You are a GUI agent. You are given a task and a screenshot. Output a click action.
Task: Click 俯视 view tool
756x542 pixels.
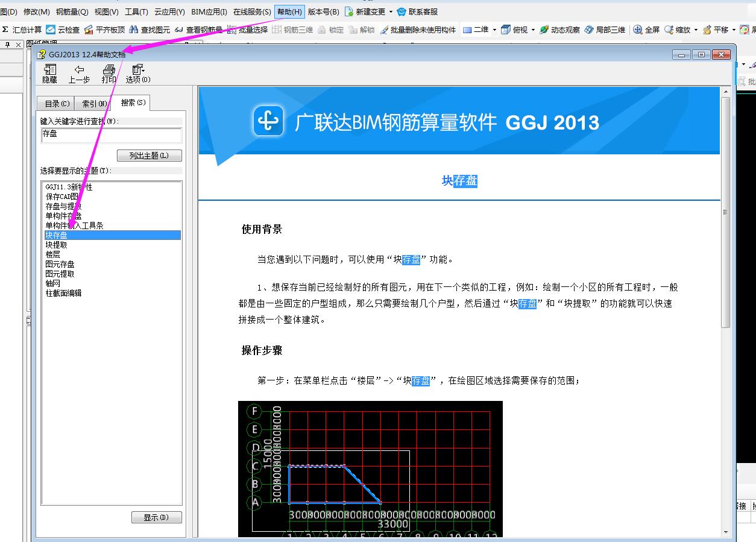pos(514,30)
